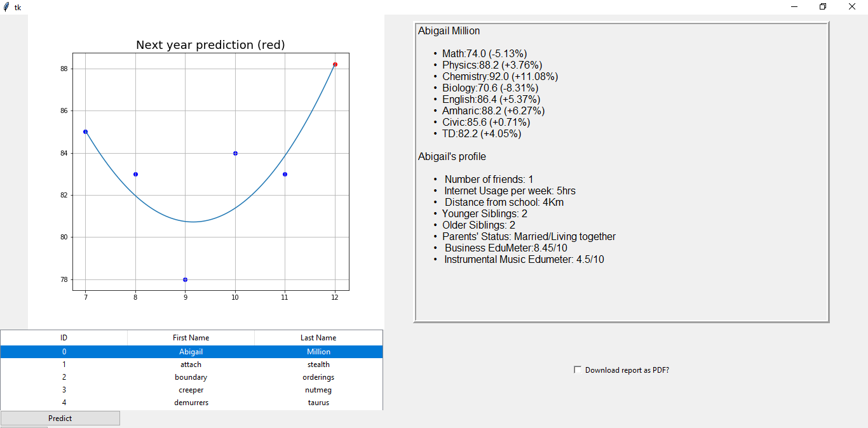
Task: Click the blue data point at grade 11
Action: coord(285,174)
